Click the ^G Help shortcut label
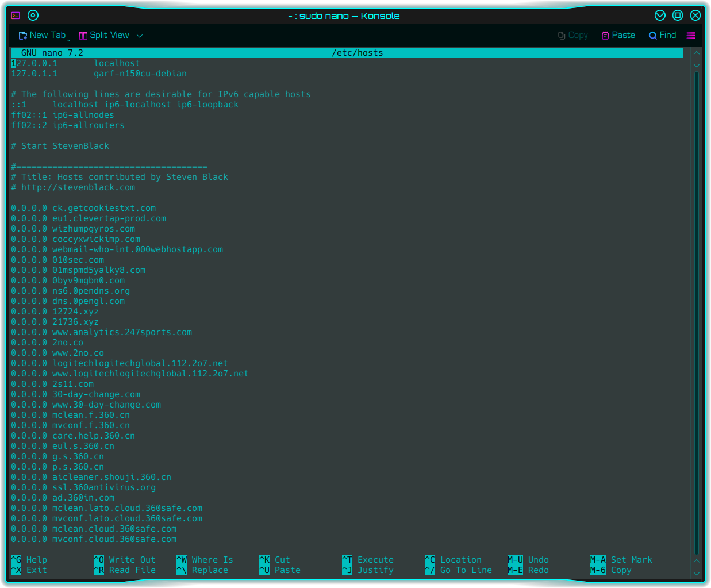The image size is (711, 588). point(29,560)
